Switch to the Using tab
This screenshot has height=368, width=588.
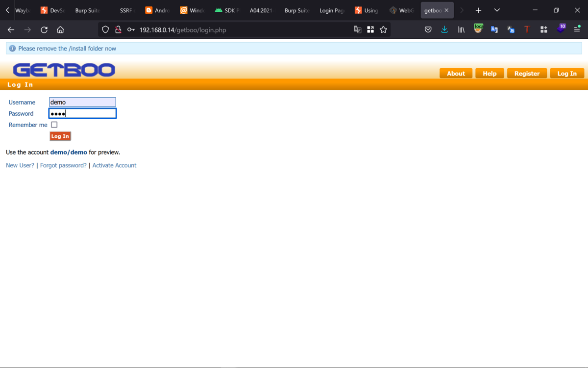(x=367, y=10)
